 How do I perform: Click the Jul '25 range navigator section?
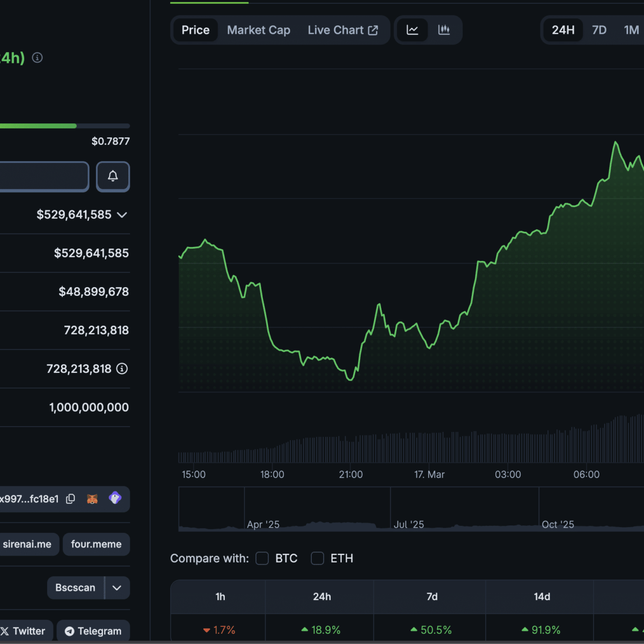coord(464,510)
